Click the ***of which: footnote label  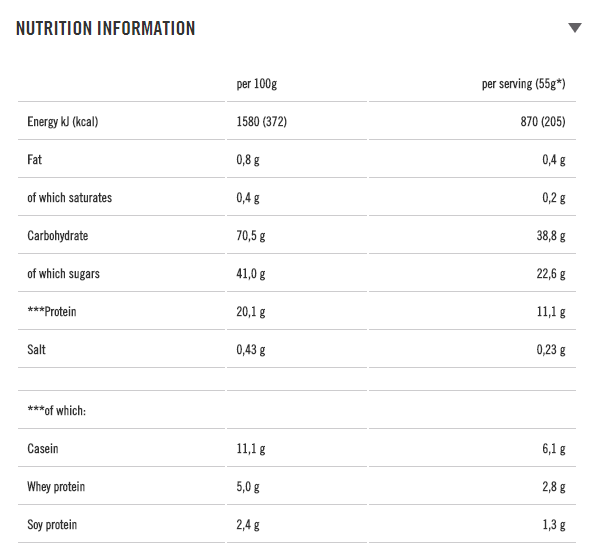pyautogui.click(x=57, y=410)
